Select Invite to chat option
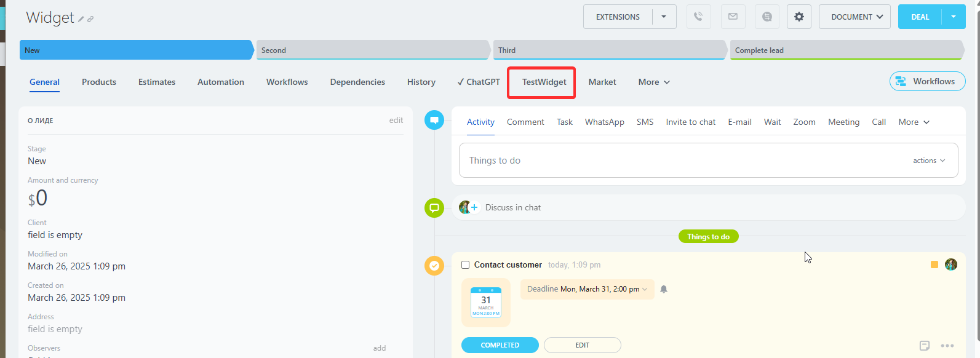 pyautogui.click(x=691, y=122)
